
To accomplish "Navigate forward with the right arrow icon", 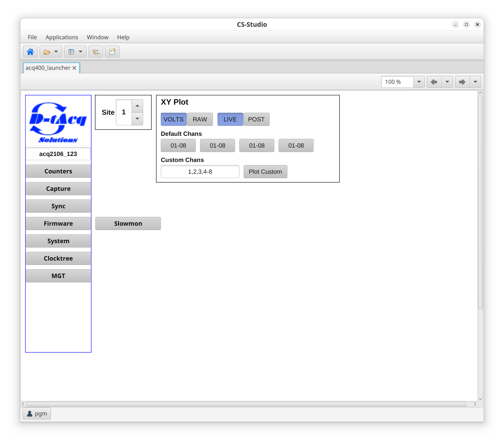I will [x=462, y=82].
